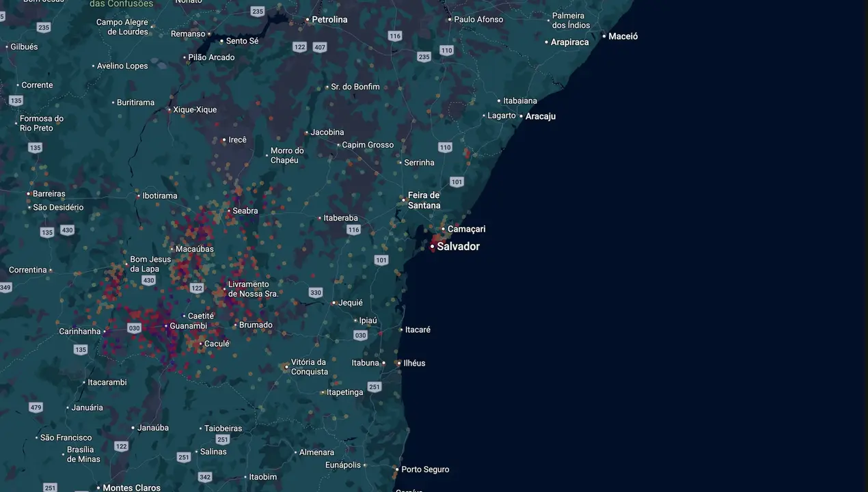Viewport: 868px width, 492px height.
Task: Select the Maceió city label
Action: pyautogui.click(x=623, y=36)
